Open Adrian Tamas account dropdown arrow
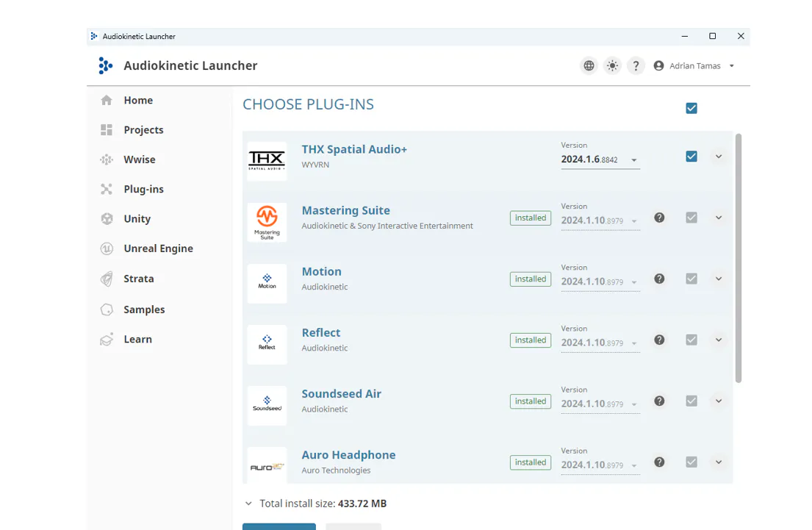This screenshot has height=530, width=812. pyautogui.click(x=732, y=66)
